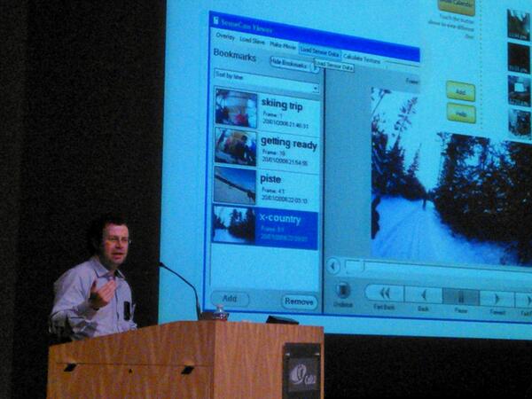This screenshot has height=399, width=532.
Task: Click the top thumbnail in the right image strip
Action: pyautogui.click(x=518, y=25)
